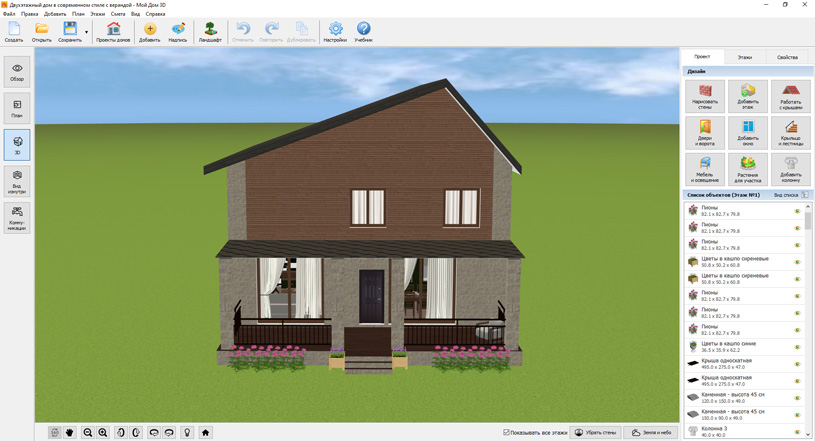Screen dimensions: 815x441
Task: Switch to the 'Этажи' tab
Action: point(745,57)
